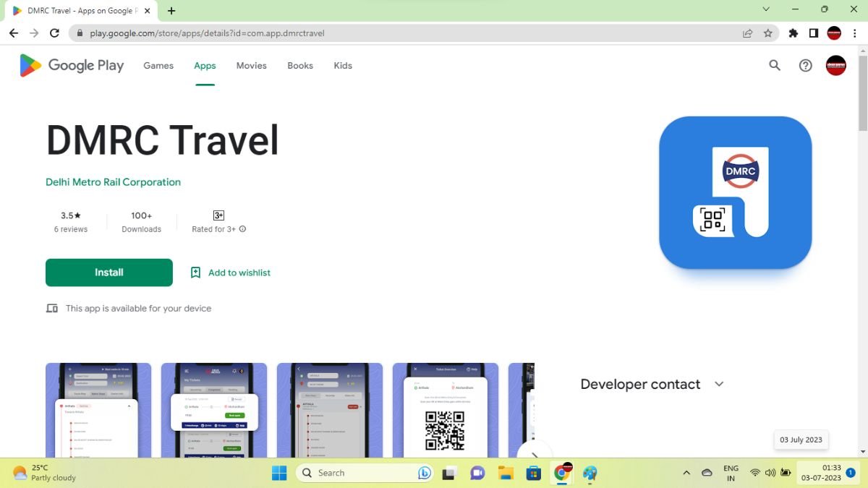This screenshot has height=488, width=868.
Task: View the 6 reviews rating
Action: [x=71, y=222]
